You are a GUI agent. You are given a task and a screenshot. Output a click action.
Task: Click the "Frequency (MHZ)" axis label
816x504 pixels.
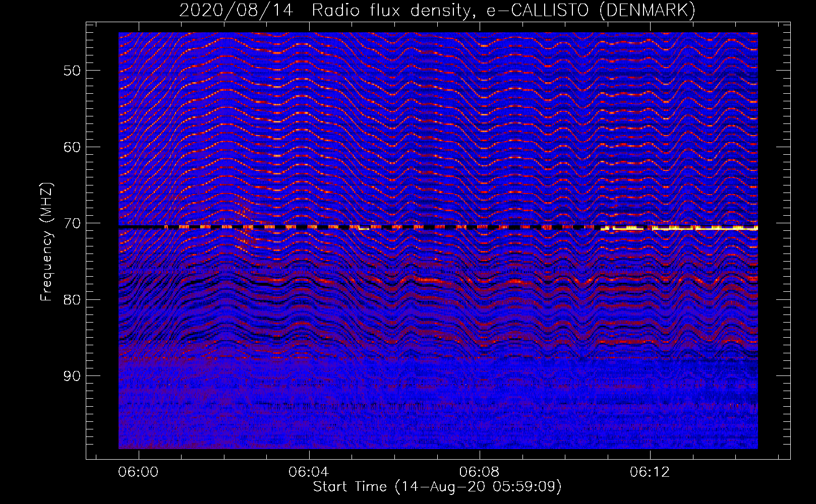click(x=46, y=242)
